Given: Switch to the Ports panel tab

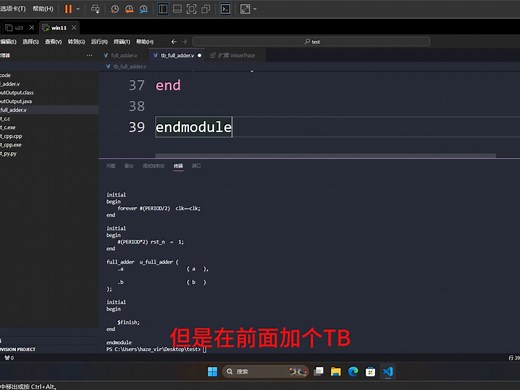Looking at the screenshot, I should click(196, 166).
